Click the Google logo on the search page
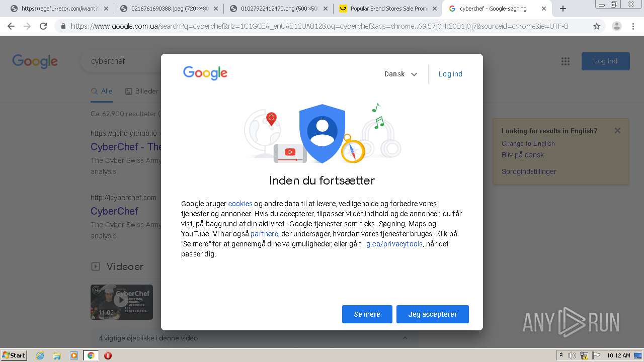Image resolution: width=644 pixels, height=362 pixels. pos(35,61)
